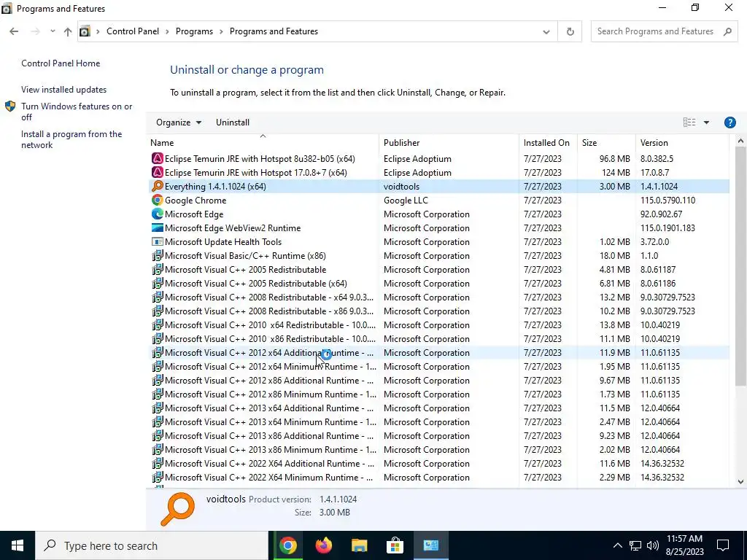Click the Microsoft Update Health Tools icon

pyautogui.click(x=158, y=241)
